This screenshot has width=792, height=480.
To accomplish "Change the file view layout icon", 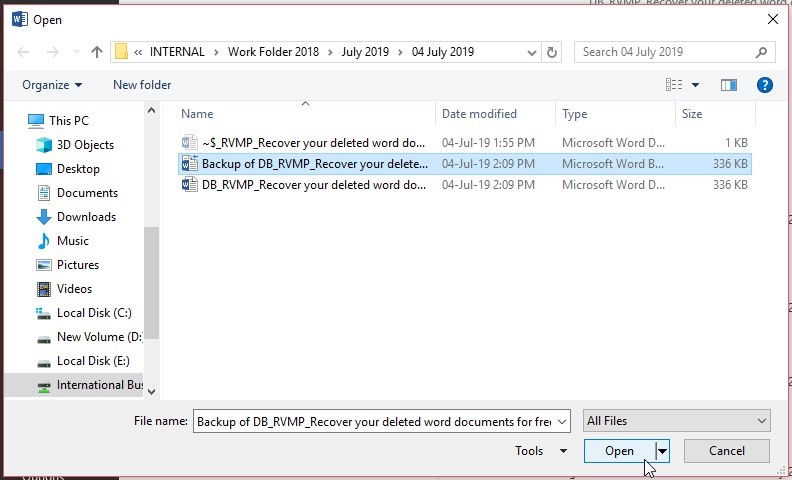I will click(x=674, y=85).
